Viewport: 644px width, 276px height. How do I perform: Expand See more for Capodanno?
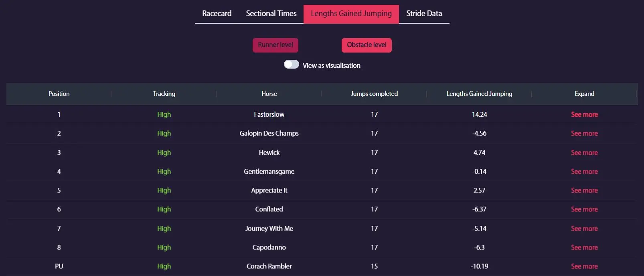click(584, 248)
